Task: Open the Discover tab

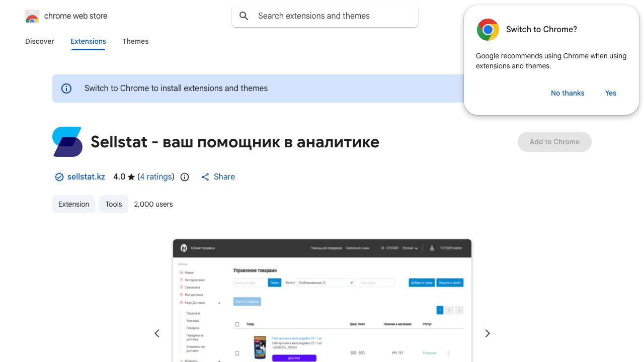Action: (40, 41)
